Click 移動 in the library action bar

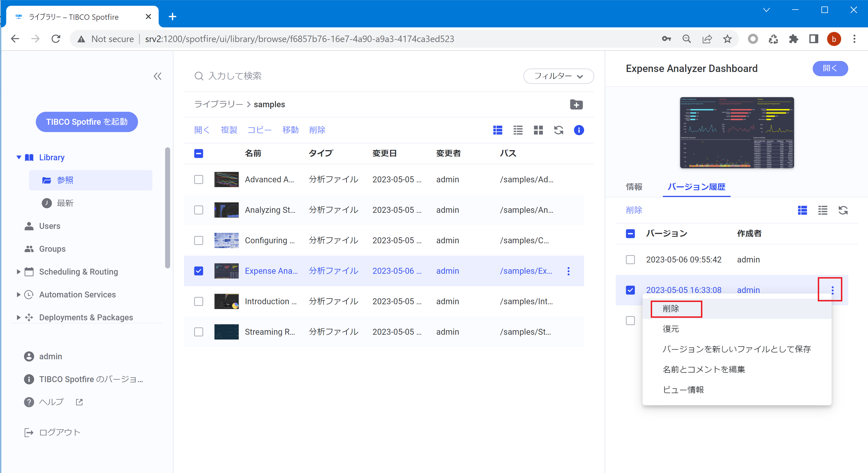pyautogui.click(x=290, y=130)
